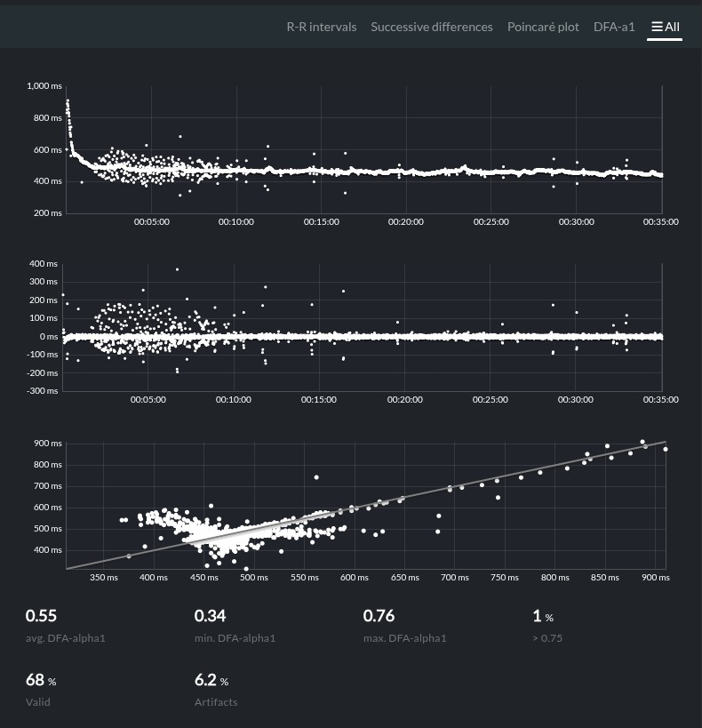Click the 0 ms label on differences chart
The height and width of the screenshot is (728, 702).
coord(49,337)
